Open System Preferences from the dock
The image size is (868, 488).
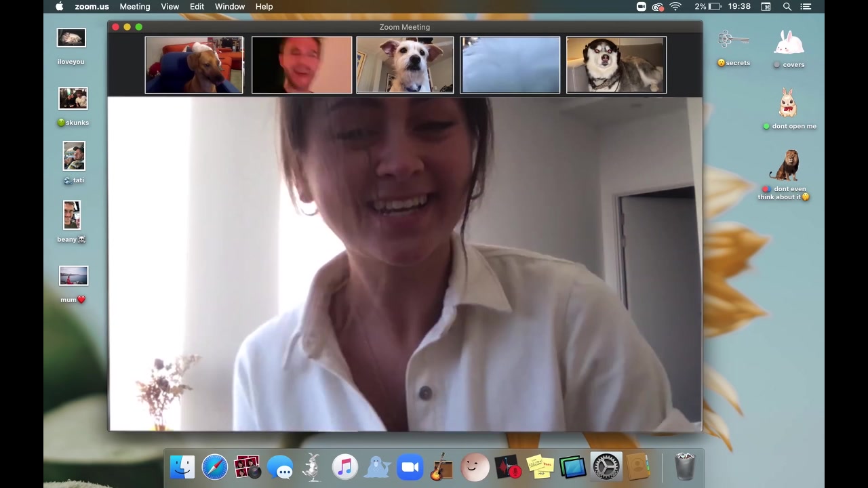(x=606, y=467)
